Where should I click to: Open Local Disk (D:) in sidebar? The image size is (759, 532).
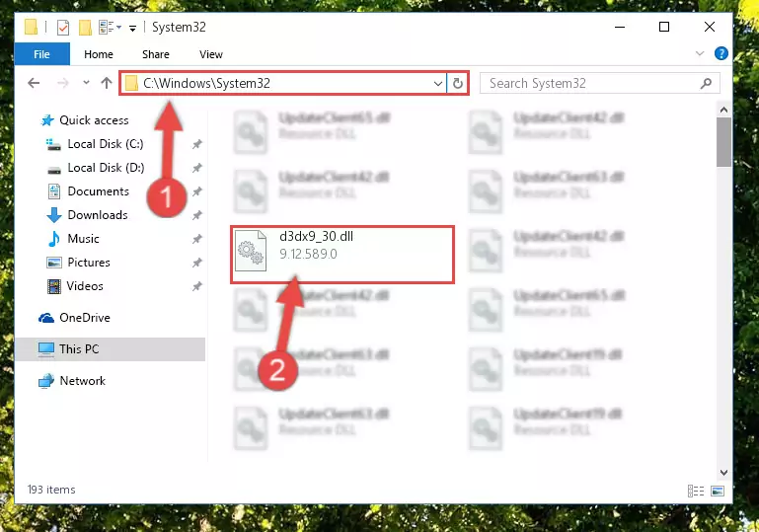[106, 168]
